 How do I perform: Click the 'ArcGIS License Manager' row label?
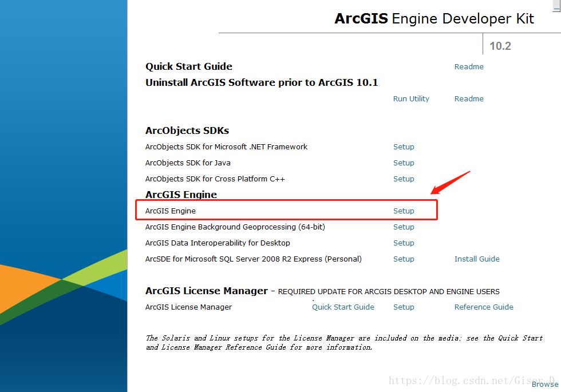[x=188, y=307]
